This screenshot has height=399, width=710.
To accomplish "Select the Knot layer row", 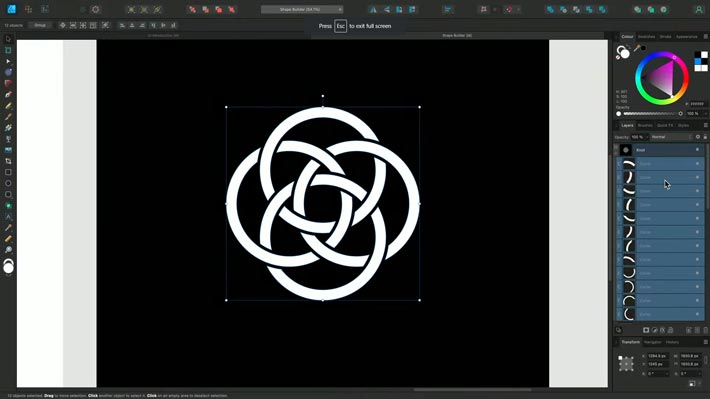I will tap(661, 150).
